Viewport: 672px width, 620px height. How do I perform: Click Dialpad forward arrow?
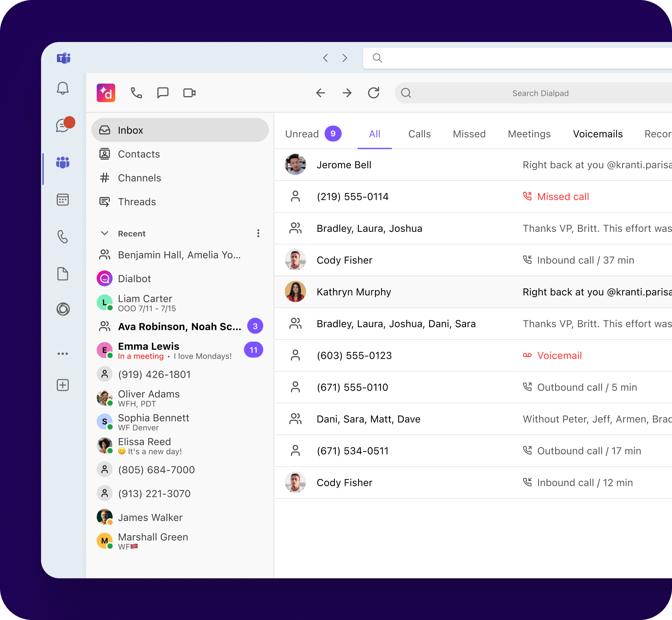347,93
